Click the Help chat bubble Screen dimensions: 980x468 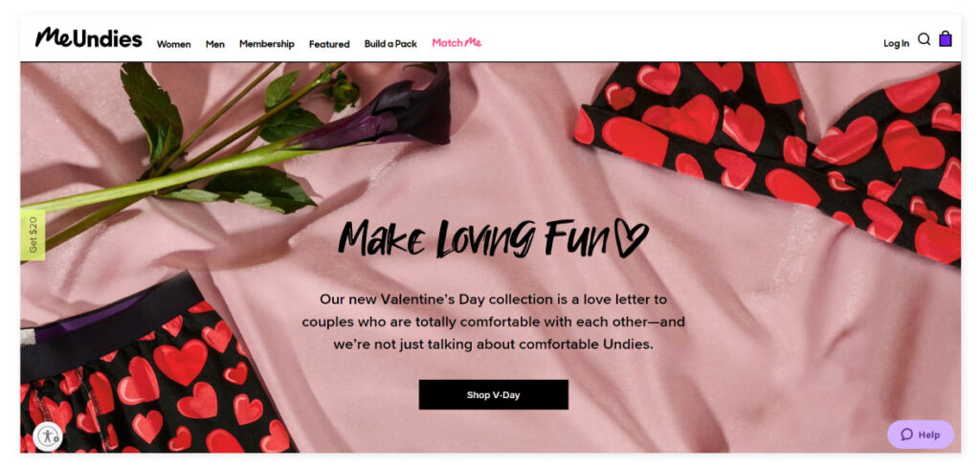point(921,435)
